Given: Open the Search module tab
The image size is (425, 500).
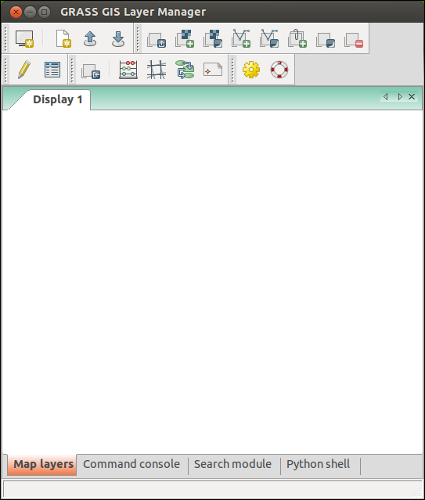Looking at the screenshot, I should coord(233,464).
